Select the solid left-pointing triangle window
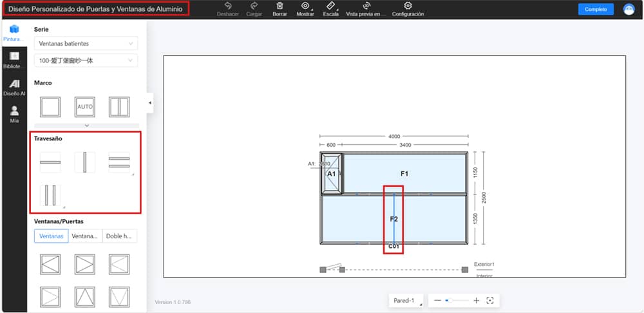The image size is (644, 313). [x=50, y=264]
